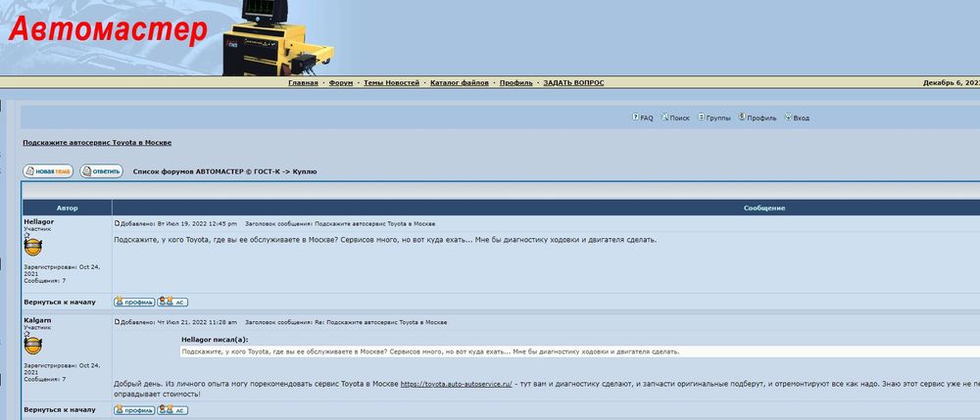The height and width of the screenshot is (420, 980).
Task: Open the Группы groups link
Action: (713, 117)
